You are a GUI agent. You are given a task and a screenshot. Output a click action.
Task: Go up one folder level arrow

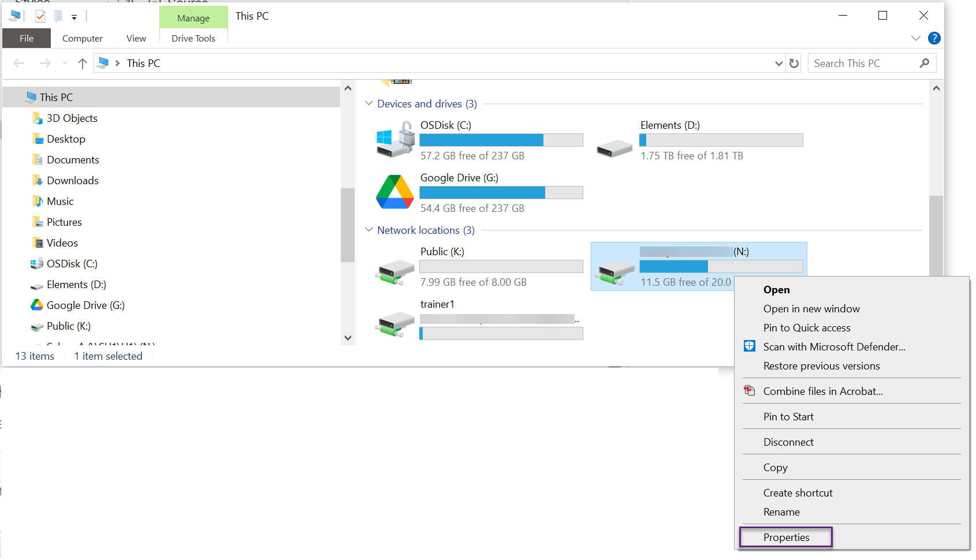[83, 63]
